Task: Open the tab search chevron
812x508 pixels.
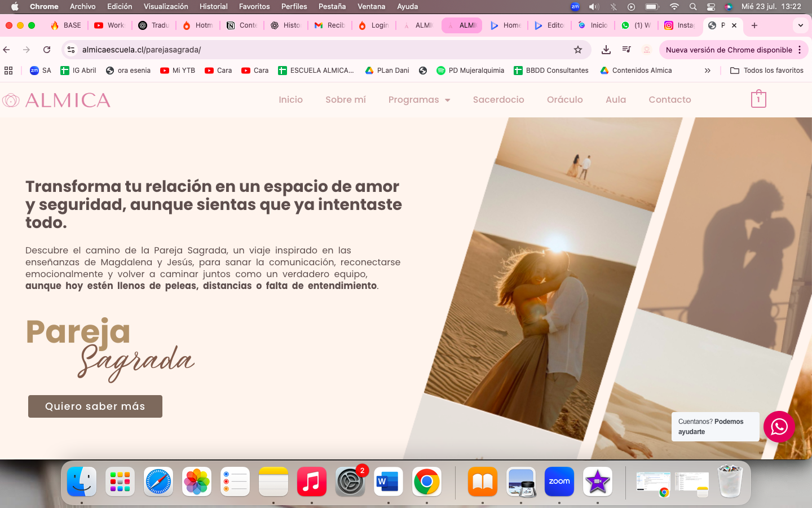Action: (801, 25)
